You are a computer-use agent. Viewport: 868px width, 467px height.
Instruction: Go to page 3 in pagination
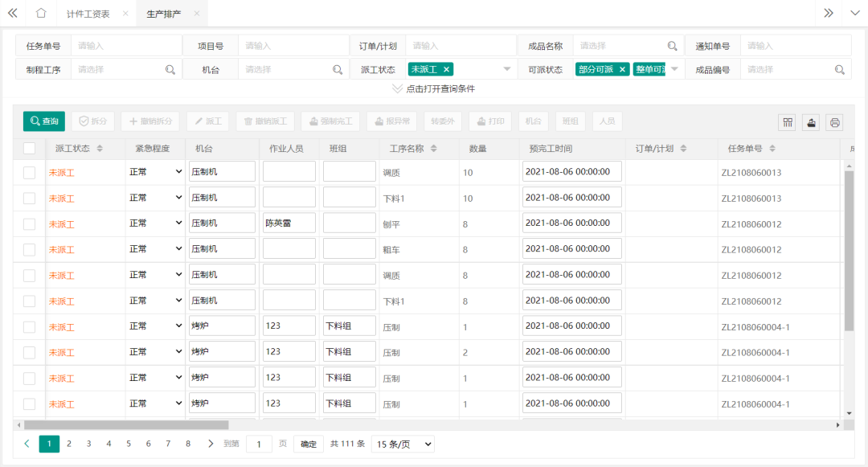(88, 444)
